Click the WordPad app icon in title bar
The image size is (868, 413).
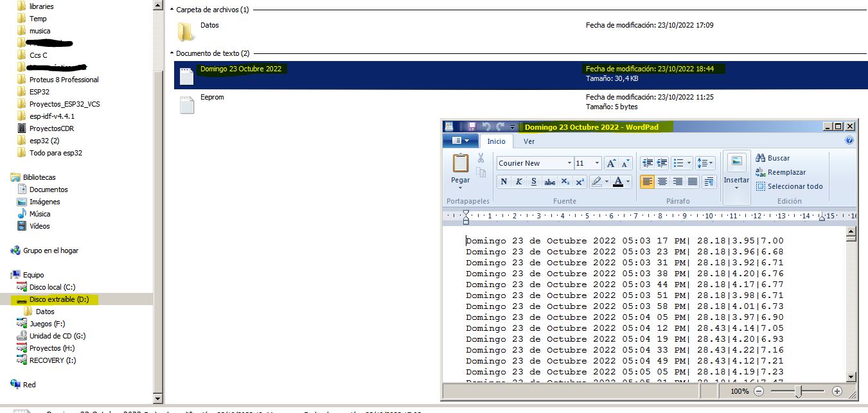click(449, 127)
